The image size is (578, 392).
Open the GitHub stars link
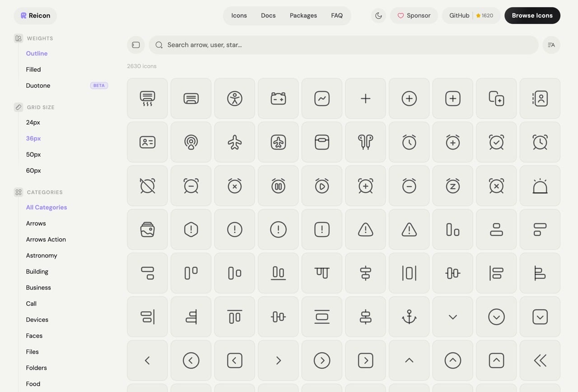tap(471, 15)
